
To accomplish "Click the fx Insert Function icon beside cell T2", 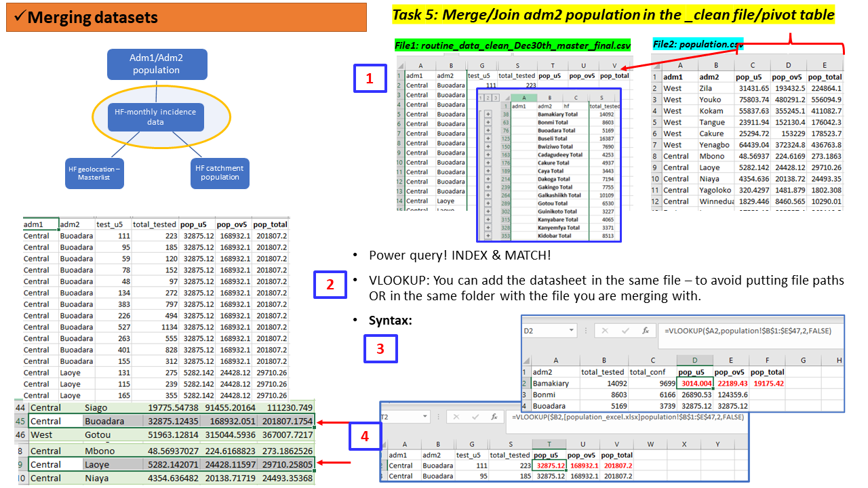I will click(x=494, y=417).
